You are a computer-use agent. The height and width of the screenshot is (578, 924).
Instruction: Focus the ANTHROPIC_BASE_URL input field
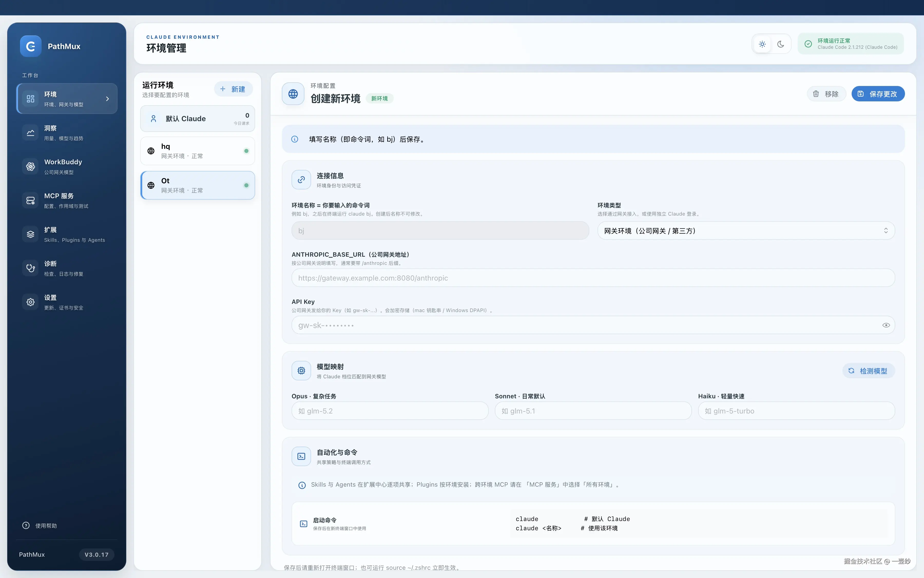point(593,278)
